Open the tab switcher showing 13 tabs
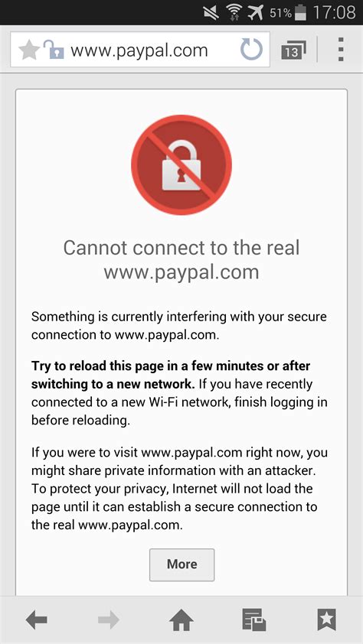 [x=293, y=50]
